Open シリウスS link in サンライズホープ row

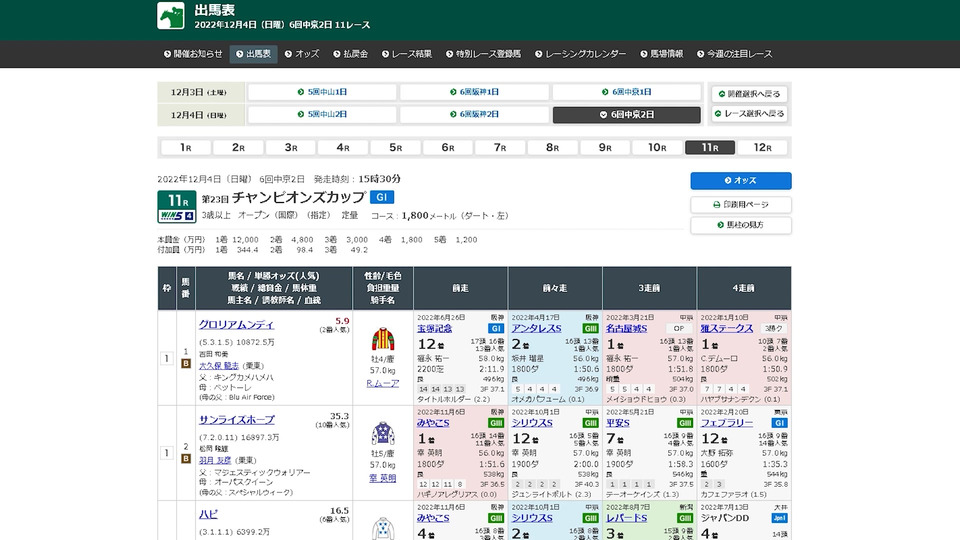pos(532,423)
